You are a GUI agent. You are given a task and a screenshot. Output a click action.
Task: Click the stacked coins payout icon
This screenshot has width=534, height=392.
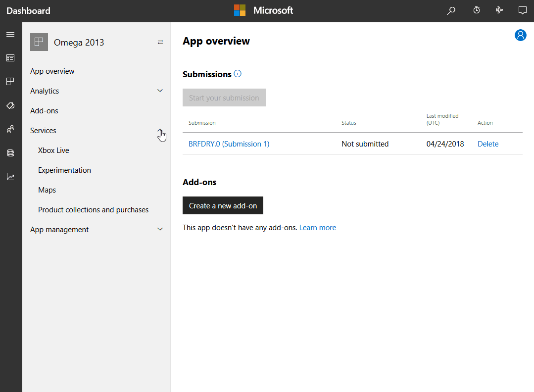10,153
